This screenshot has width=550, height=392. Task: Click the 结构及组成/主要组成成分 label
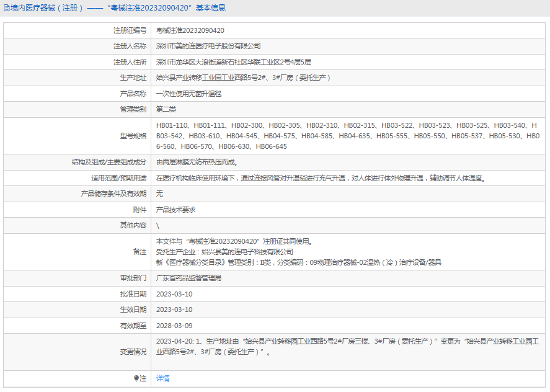(109, 162)
